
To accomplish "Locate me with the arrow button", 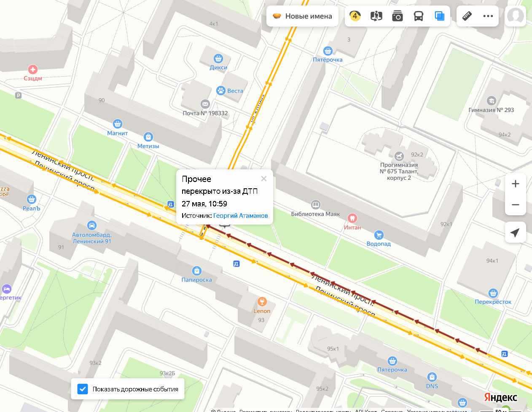I will (515, 233).
